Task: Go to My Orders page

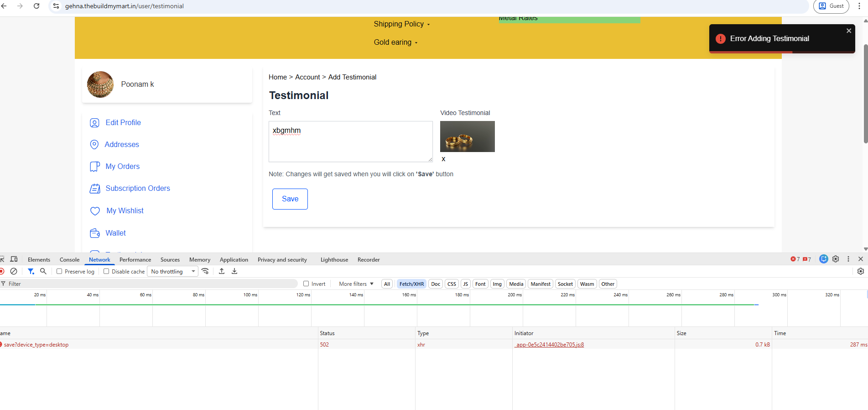Action: click(123, 166)
